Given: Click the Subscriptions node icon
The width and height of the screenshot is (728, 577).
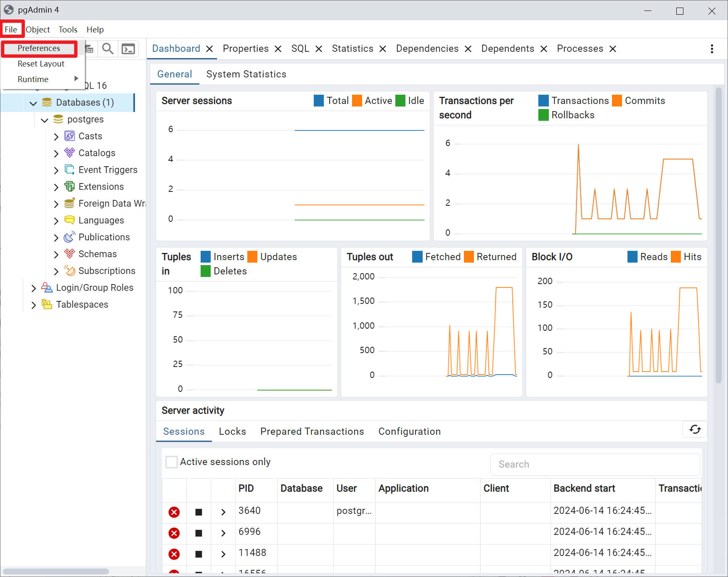Looking at the screenshot, I should (x=69, y=271).
